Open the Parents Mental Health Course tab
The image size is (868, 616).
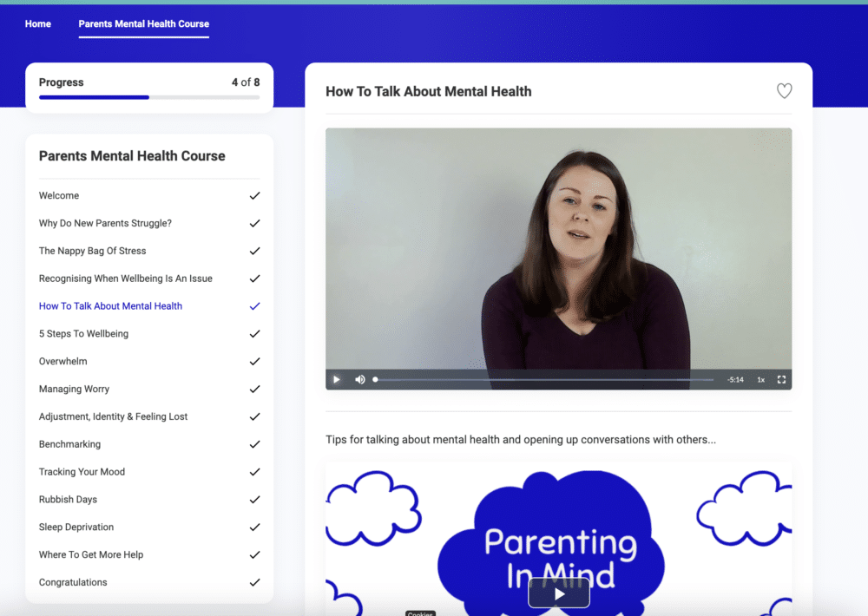coord(144,23)
